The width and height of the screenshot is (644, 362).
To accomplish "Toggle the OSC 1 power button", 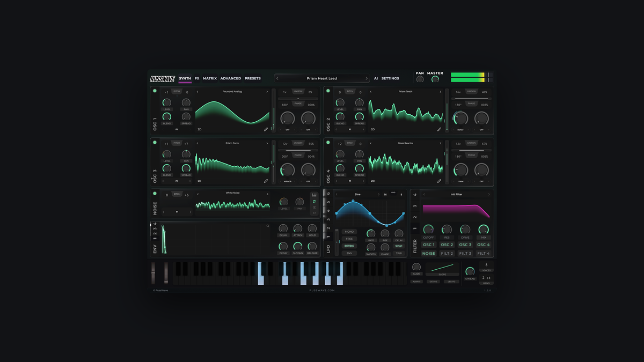I will pyautogui.click(x=155, y=91).
